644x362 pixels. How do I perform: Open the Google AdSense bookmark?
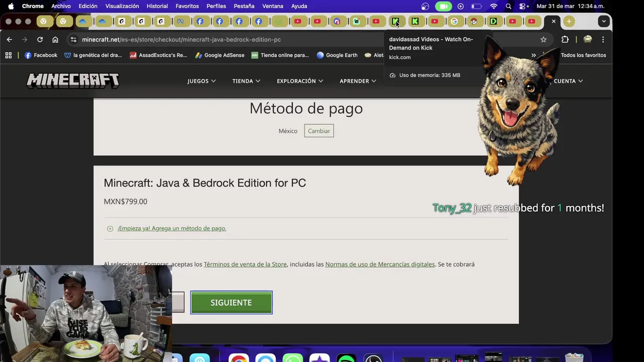219,55
